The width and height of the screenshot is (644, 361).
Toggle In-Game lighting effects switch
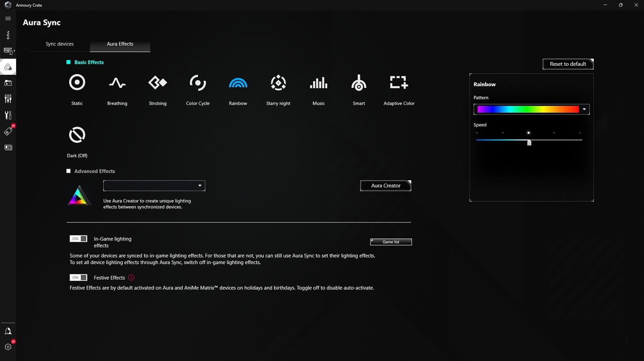78,239
